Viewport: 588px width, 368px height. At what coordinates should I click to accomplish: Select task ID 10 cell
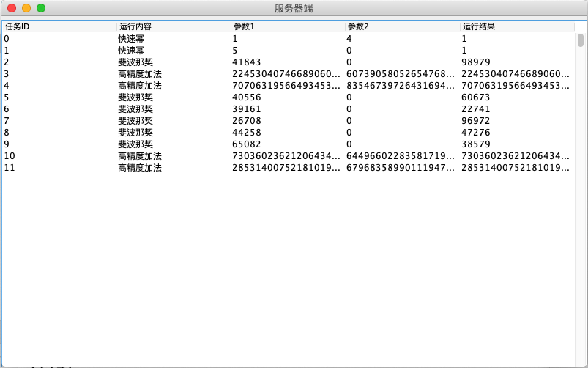click(59, 156)
